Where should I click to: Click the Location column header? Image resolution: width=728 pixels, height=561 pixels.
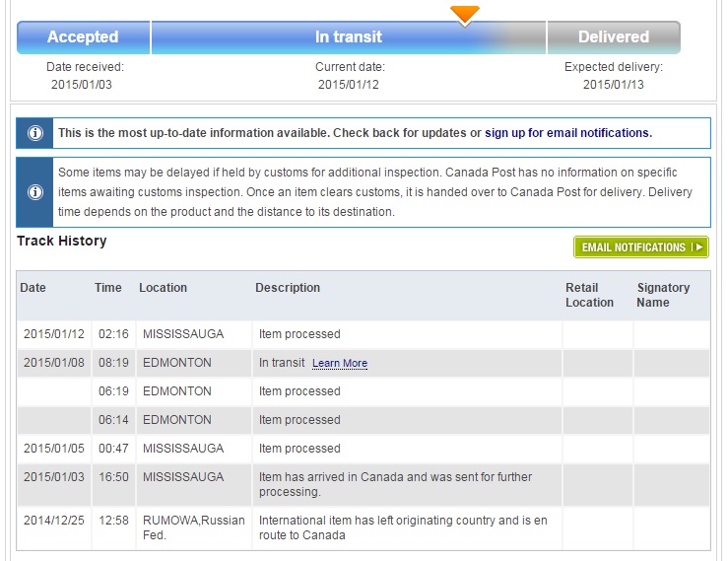[163, 288]
